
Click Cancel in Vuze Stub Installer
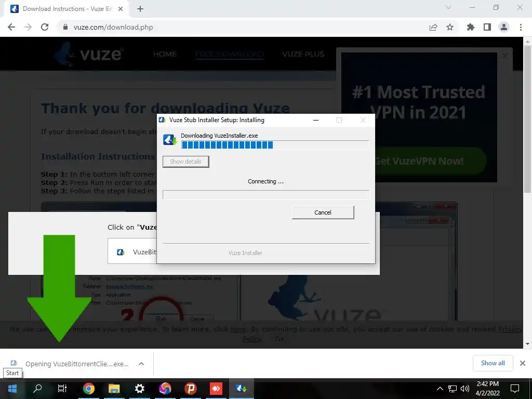pos(323,212)
